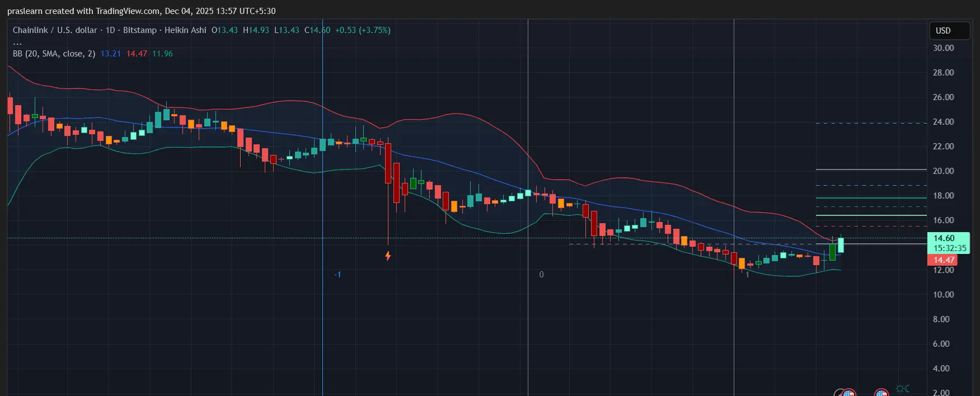
Task: Expand the collapsed '...' indicator row in legend
Action: coord(17,43)
